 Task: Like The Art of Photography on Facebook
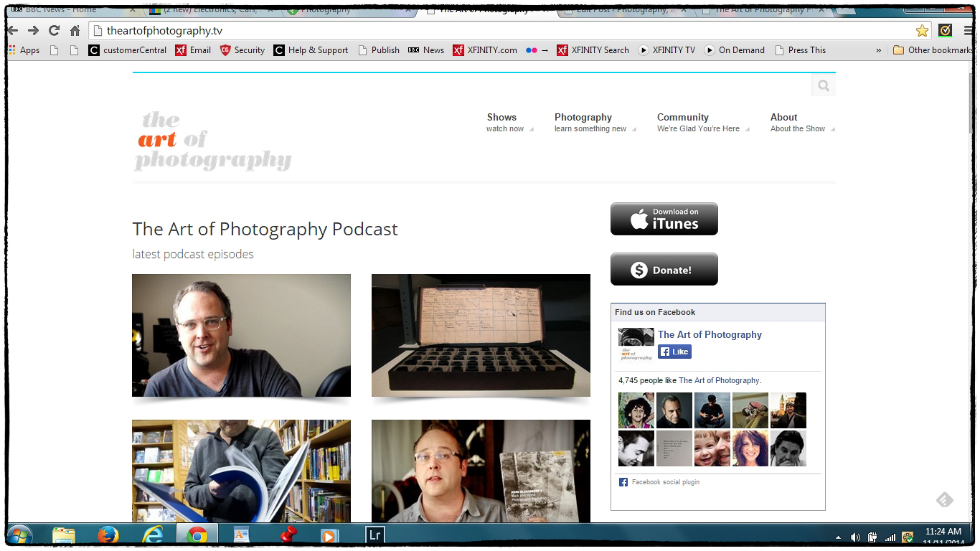coord(674,352)
